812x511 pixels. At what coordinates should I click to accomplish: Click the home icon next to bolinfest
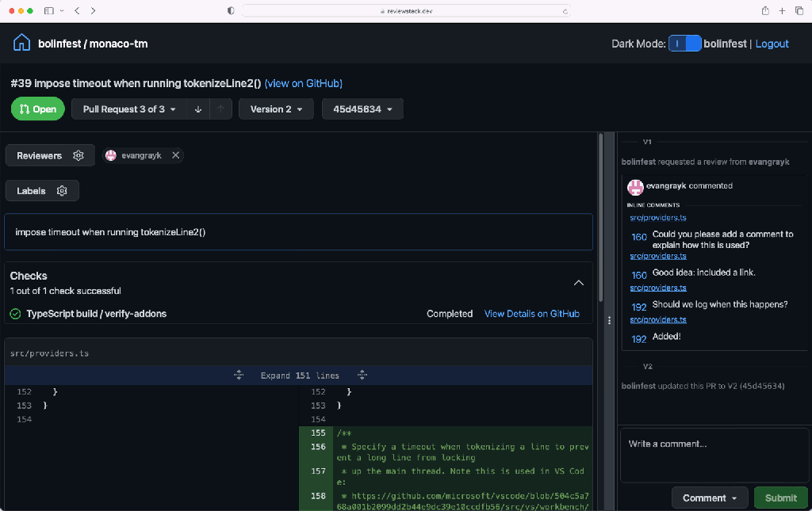[x=21, y=43]
